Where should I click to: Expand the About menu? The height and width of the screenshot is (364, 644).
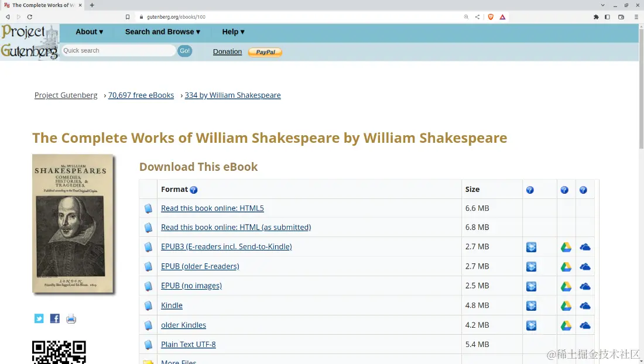pos(89,32)
